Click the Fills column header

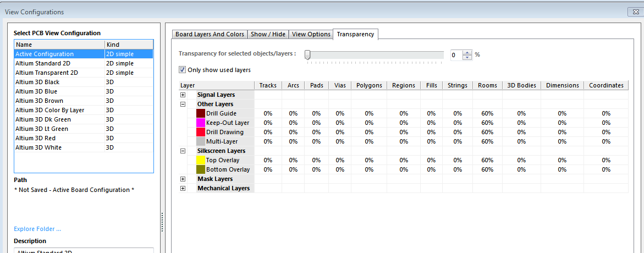click(431, 85)
